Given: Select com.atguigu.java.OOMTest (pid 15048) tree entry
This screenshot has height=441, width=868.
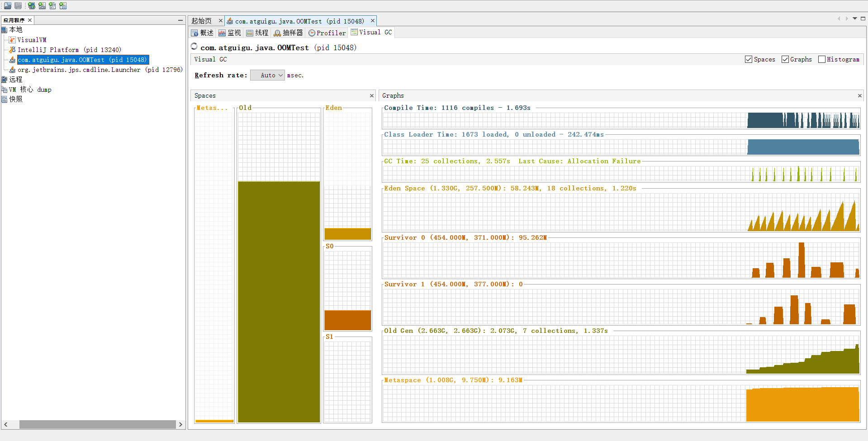Looking at the screenshot, I should tap(83, 60).
